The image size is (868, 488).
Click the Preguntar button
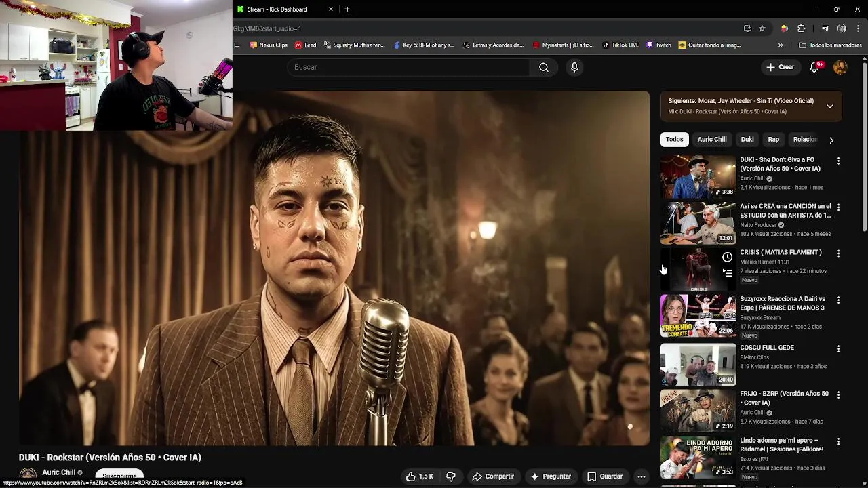(551, 476)
